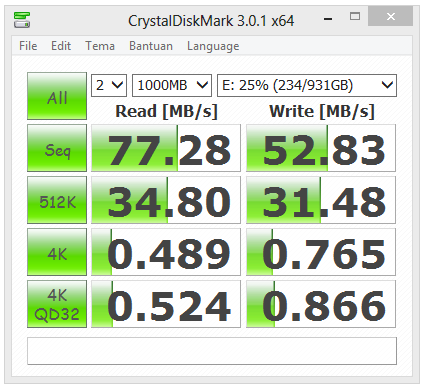This screenshot has width=423, height=388.
Task: Select the Seq write result 52.83
Action: [321, 148]
